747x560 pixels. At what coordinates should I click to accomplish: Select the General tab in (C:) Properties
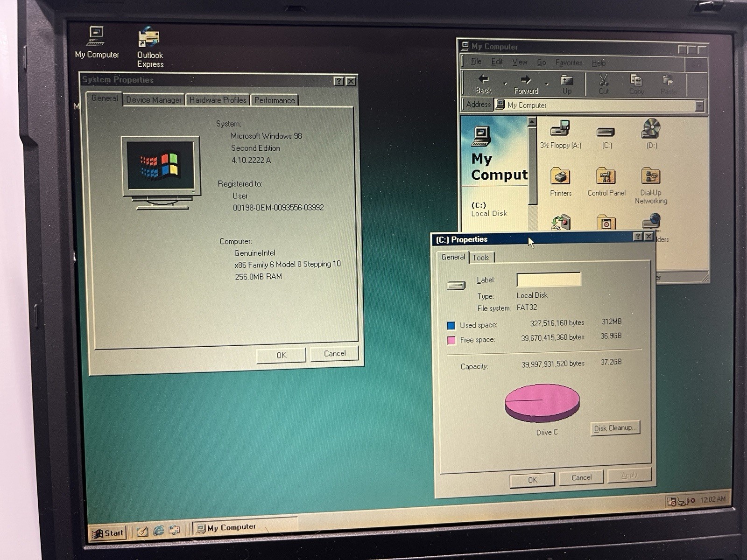(453, 257)
